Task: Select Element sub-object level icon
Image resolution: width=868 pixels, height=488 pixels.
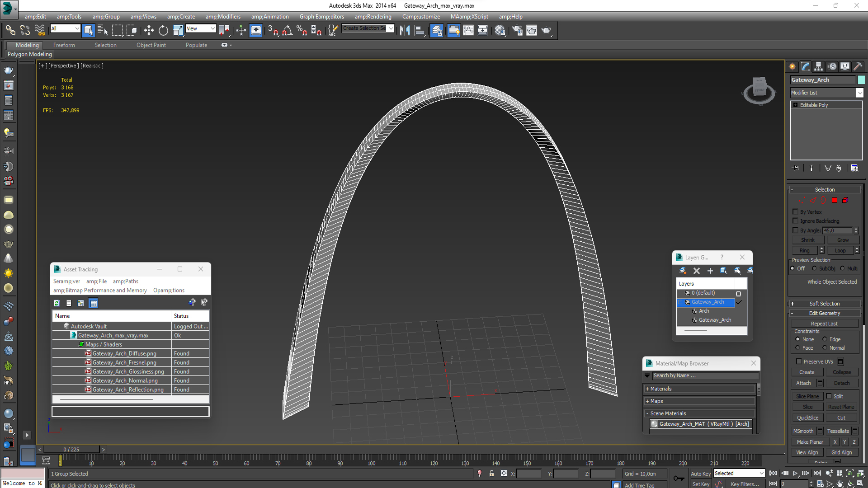Action: tap(845, 200)
